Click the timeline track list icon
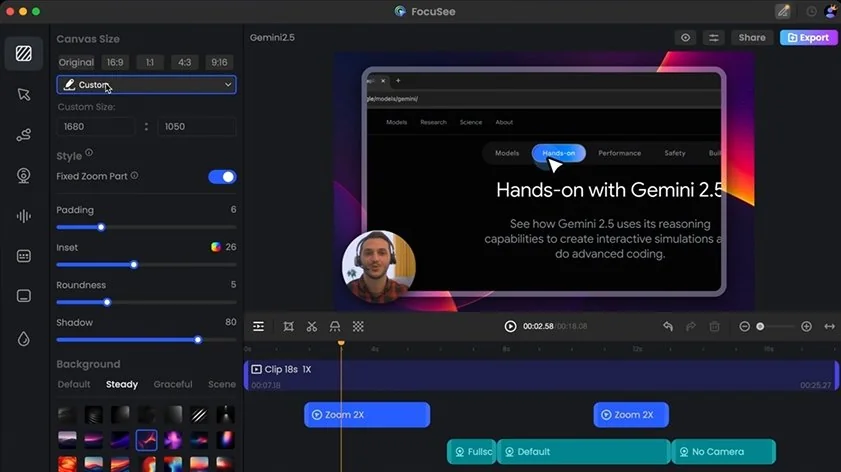 click(x=259, y=326)
